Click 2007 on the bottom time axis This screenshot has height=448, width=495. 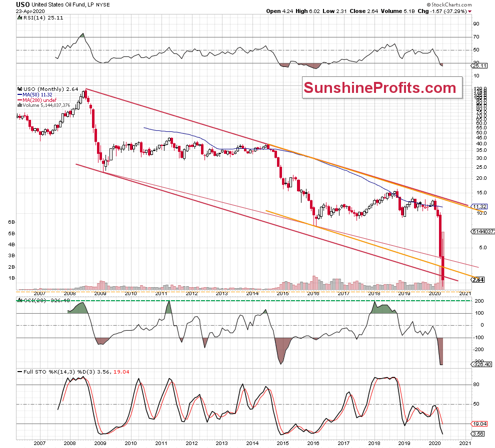point(39,443)
